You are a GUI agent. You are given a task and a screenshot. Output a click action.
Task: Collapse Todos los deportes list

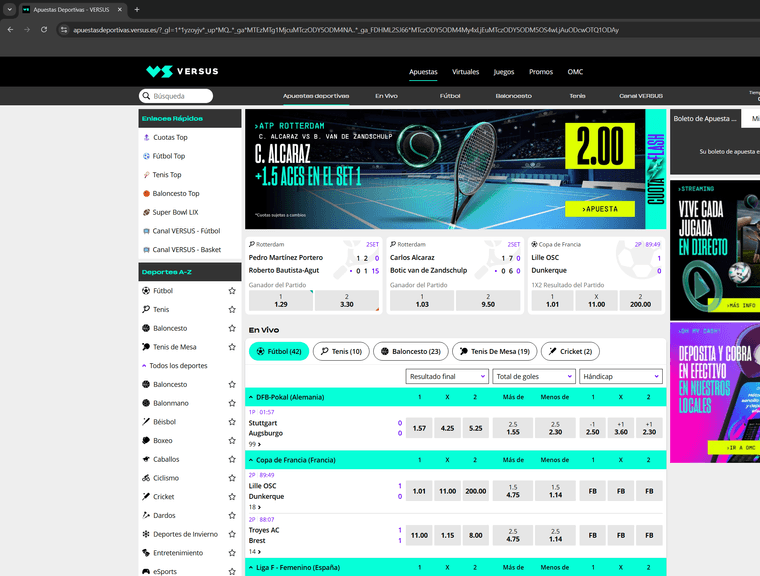(x=174, y=366)
